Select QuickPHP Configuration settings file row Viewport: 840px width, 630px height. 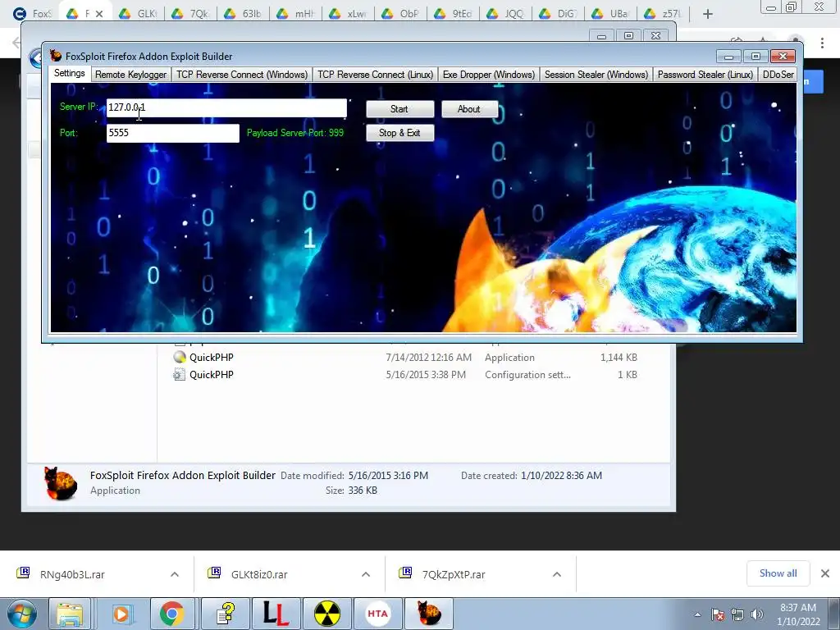(405, 374)
